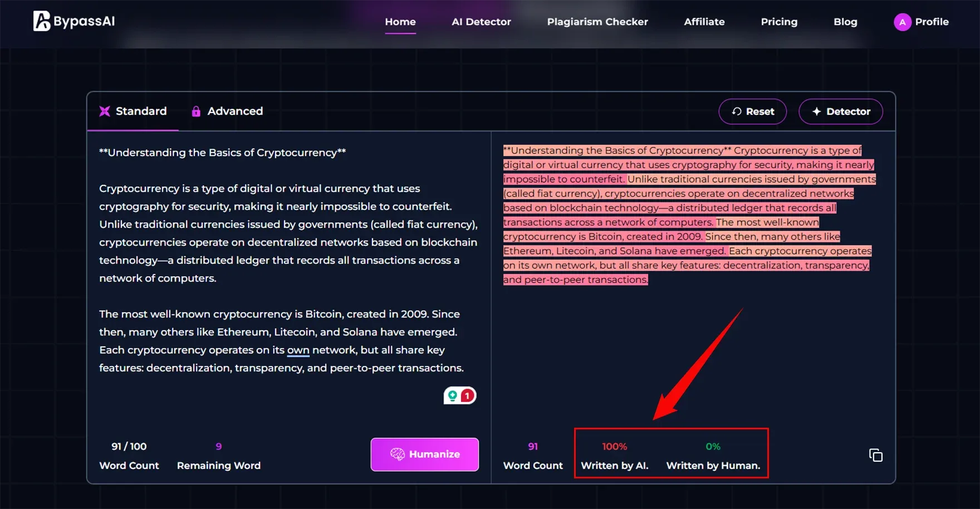Click the Standard tab icon

tap(105, 111)
